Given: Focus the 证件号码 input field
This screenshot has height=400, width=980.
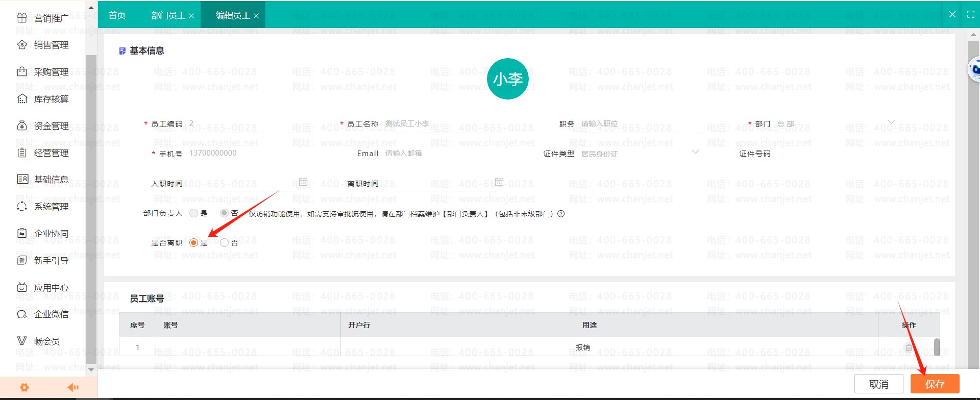Looking at the screenshot, I should (x=838, y=154).
